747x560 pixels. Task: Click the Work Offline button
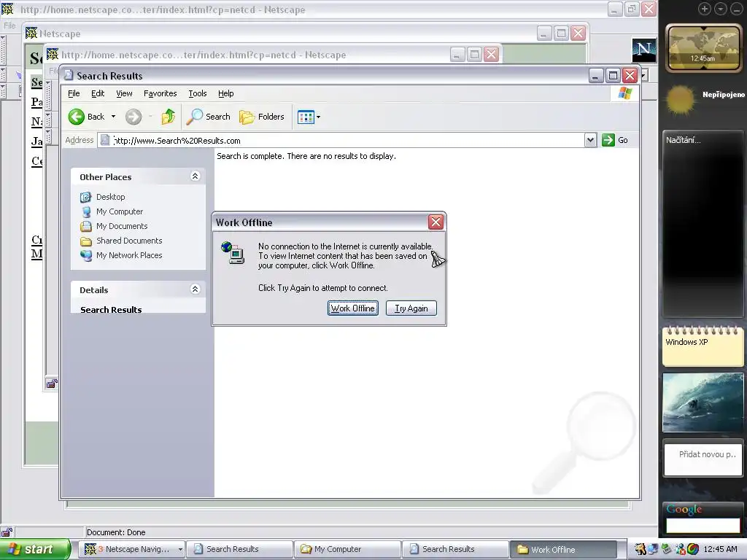[x=353, y=308]
